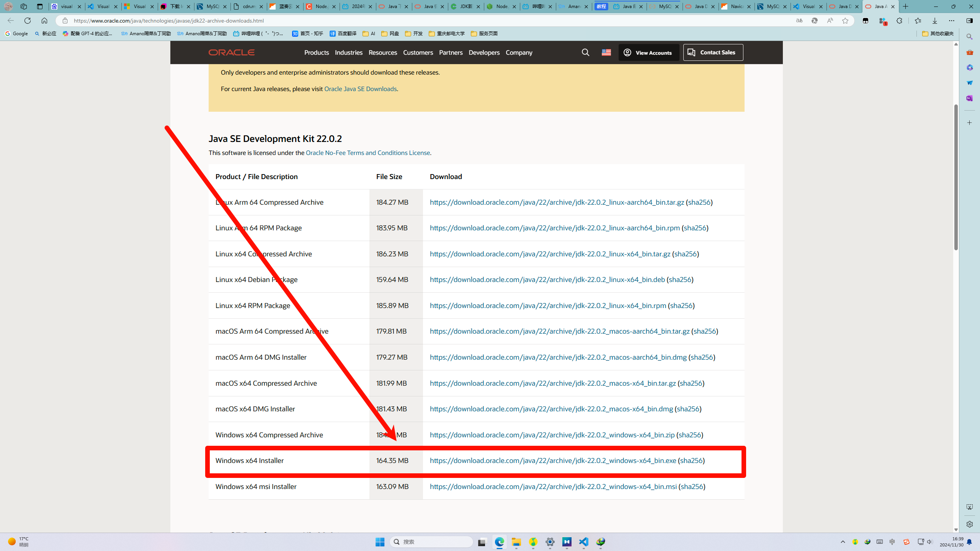Open the 网盘 bookmarks folder
The width and height of the screenshot is (980, 551).
pyautogui.click(x=390, y=34)
